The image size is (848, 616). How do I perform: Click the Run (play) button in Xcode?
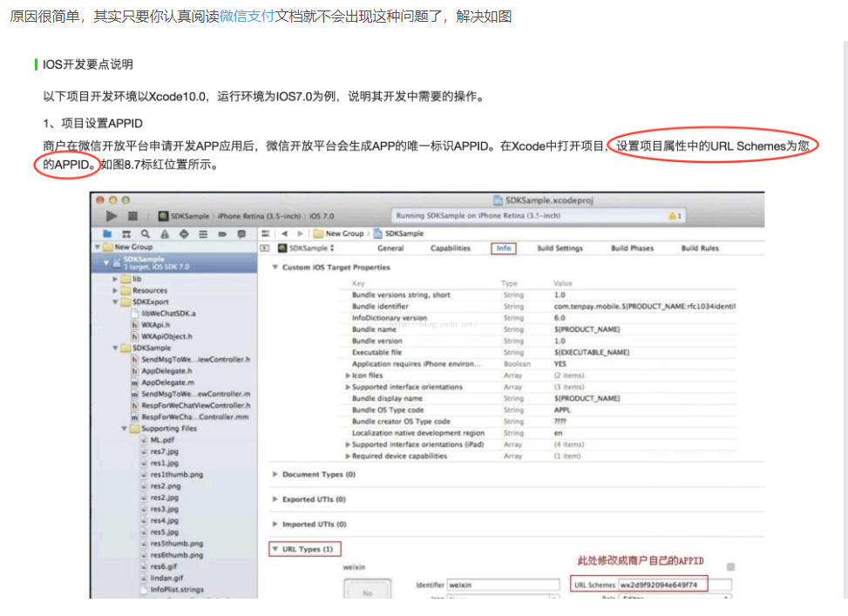(112, 216)
